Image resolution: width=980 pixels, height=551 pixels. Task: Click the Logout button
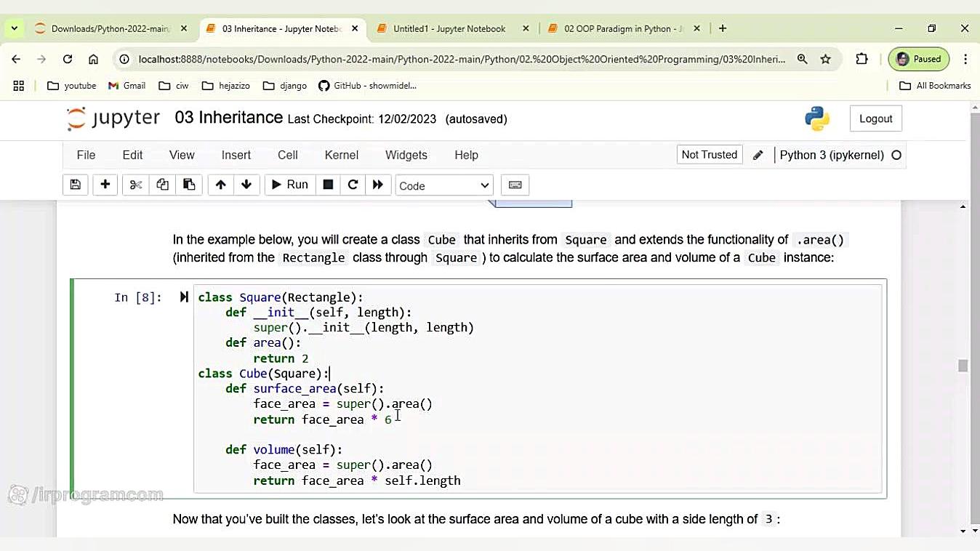coord(875,118)
